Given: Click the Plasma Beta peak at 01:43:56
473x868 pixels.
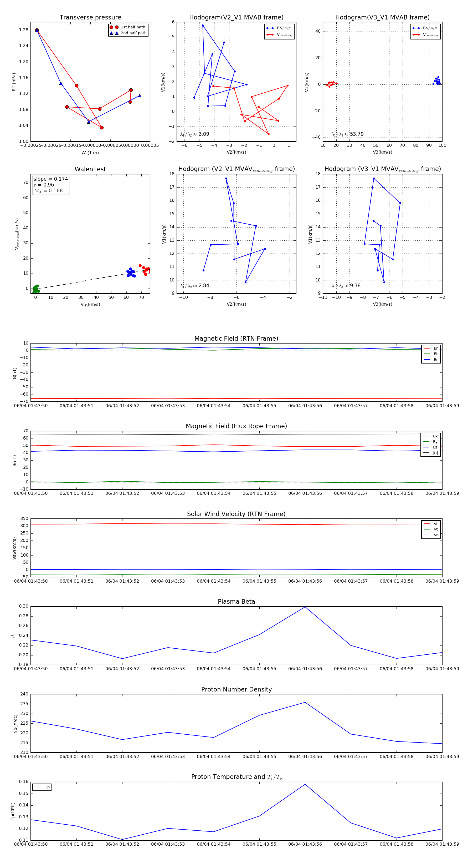Looking at the screenshot, I should point(305,607).
